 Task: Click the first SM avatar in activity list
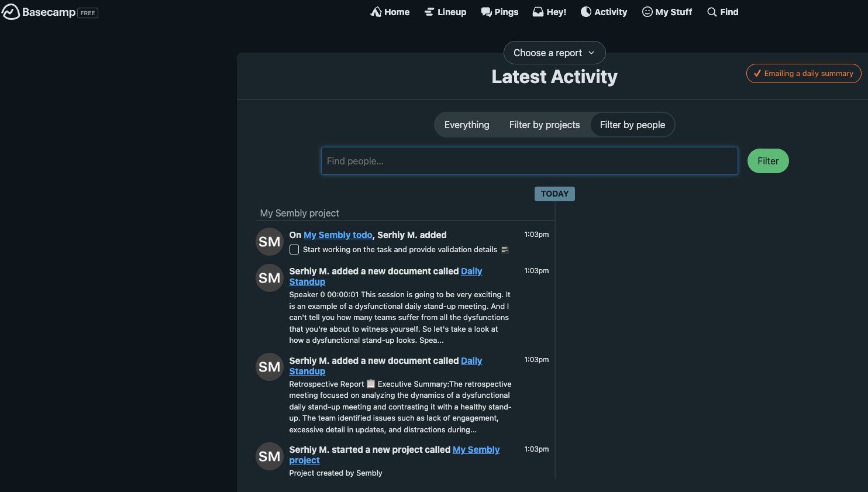click(x=270, y=242)
